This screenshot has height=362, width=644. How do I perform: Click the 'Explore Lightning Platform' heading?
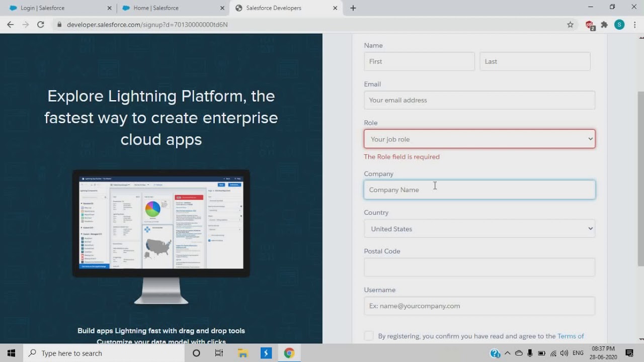pyautogui.click(x=161, y=118)
